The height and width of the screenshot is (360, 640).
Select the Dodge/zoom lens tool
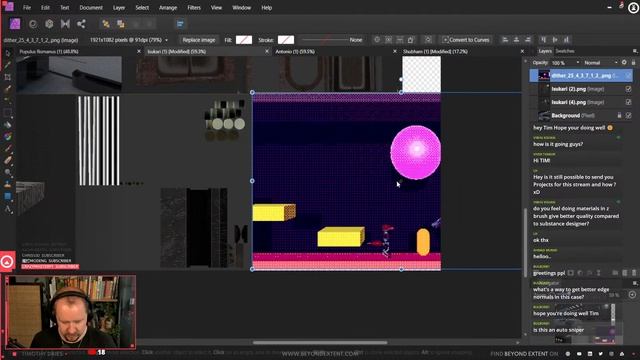click(x=8, y=172)
